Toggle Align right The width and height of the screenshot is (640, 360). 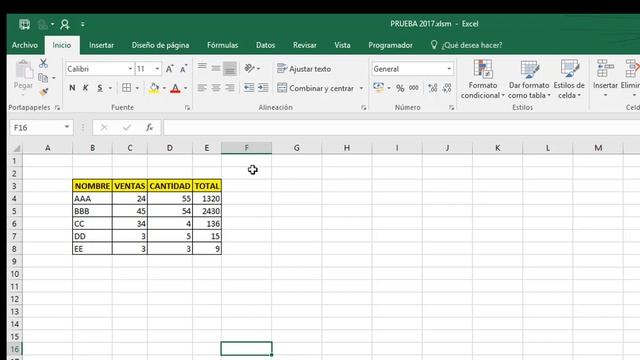230,88
